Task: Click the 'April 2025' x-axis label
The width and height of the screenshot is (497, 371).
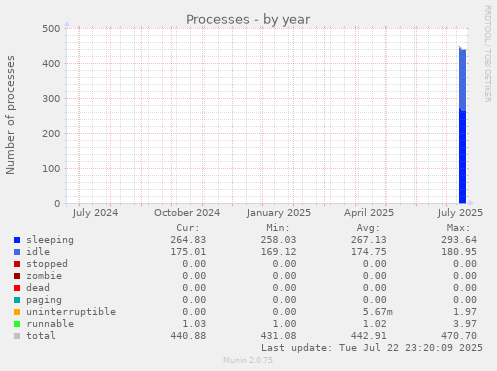Action: [x=369, y=213]
